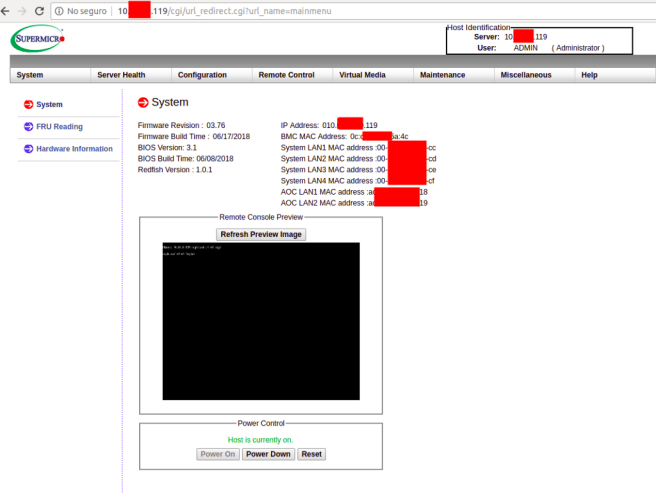The width and height of the screenshot is (656, 493).
Task: Click the red arrow icon beside System sidebar item
Action: [27, 104]
